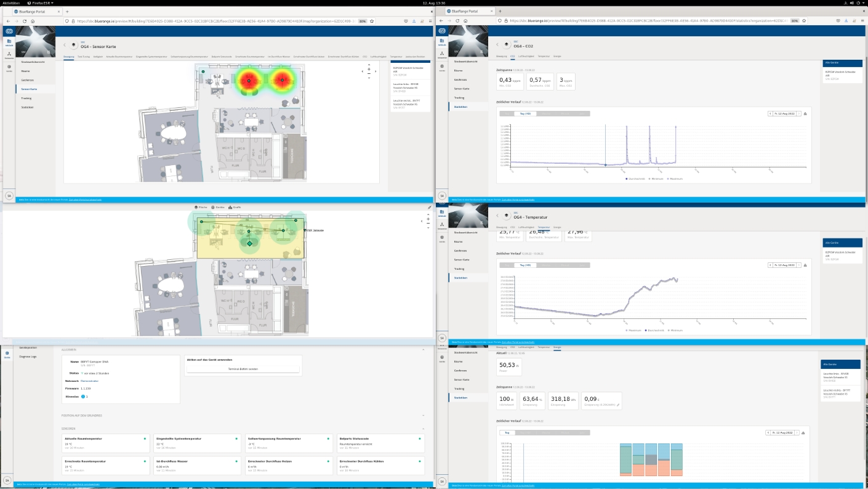The height and width of the screenshot is (489, 868).
Task: Click the edit pencil icon above the geofence map
Action: pos(430,208)
